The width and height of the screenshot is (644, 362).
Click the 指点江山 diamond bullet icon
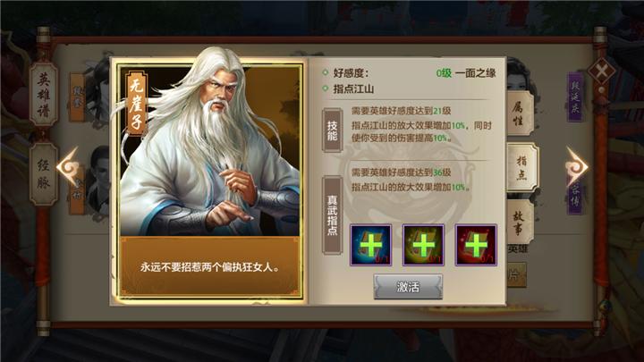[x=326, y=88]
